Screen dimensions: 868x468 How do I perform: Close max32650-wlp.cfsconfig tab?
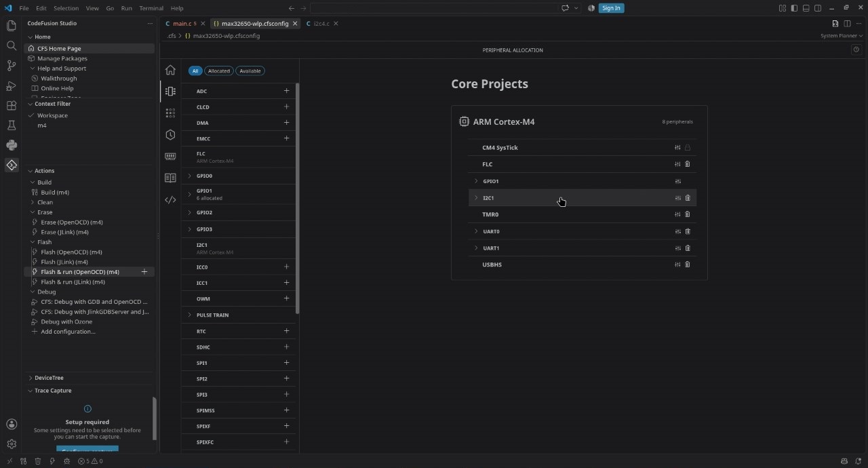point(295,24)
